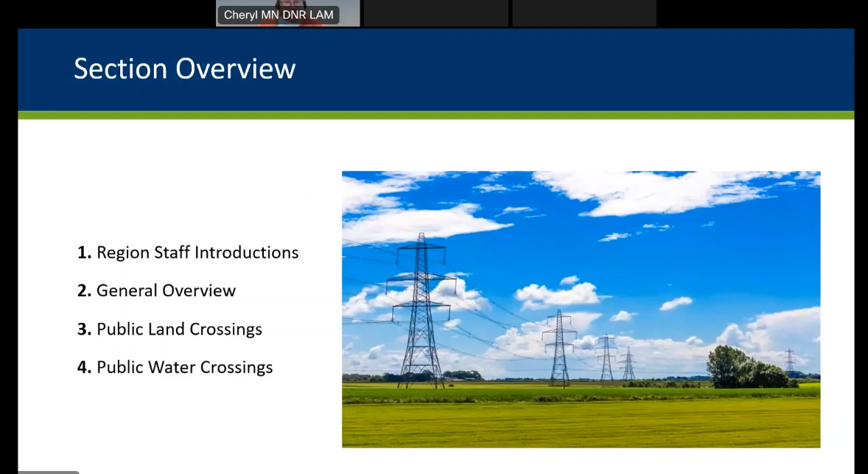Click the small distant pylon at far right
This screenshot has height=474, width=868.
tap(789, 360)
